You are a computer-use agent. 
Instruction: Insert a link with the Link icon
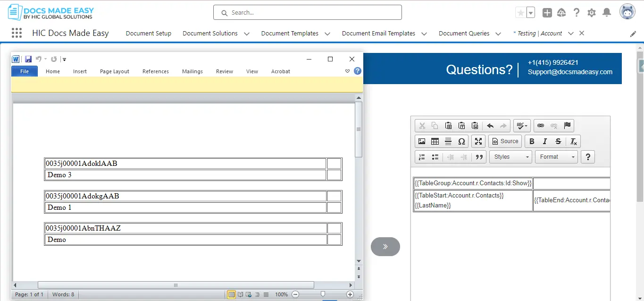tap(541, 126)
